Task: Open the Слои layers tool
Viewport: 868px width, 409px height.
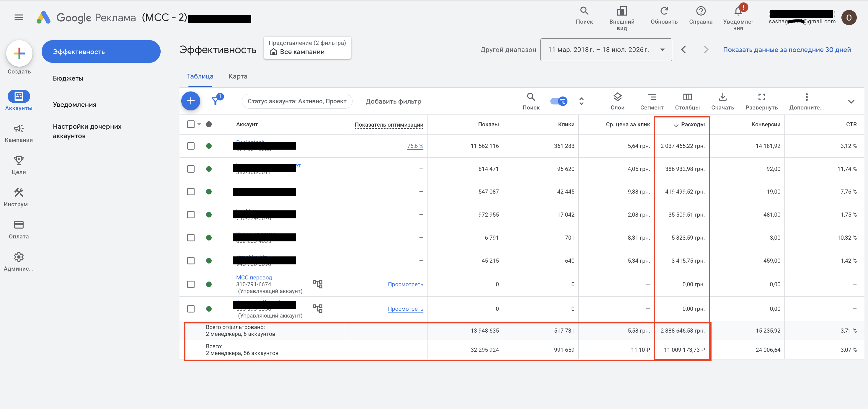Action: 617,101
